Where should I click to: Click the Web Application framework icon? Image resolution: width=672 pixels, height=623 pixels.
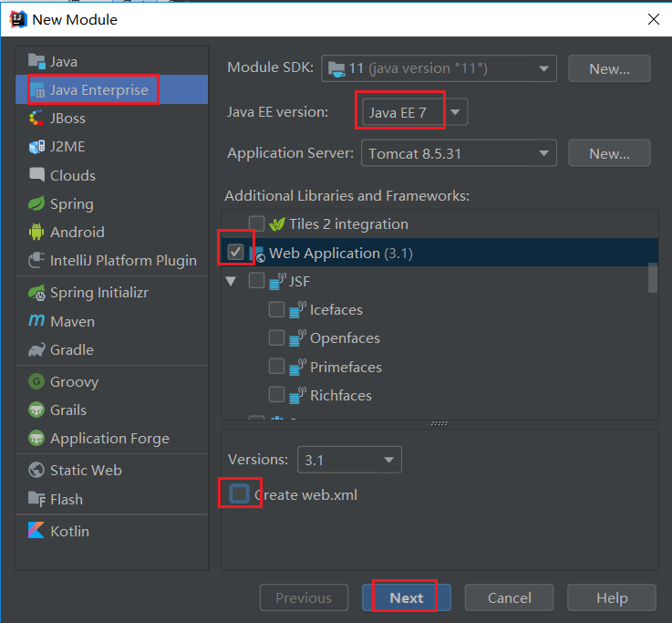coord(257,254)
